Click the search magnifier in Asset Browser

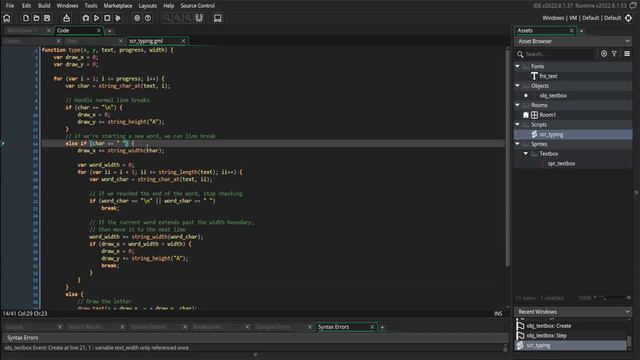520,54
